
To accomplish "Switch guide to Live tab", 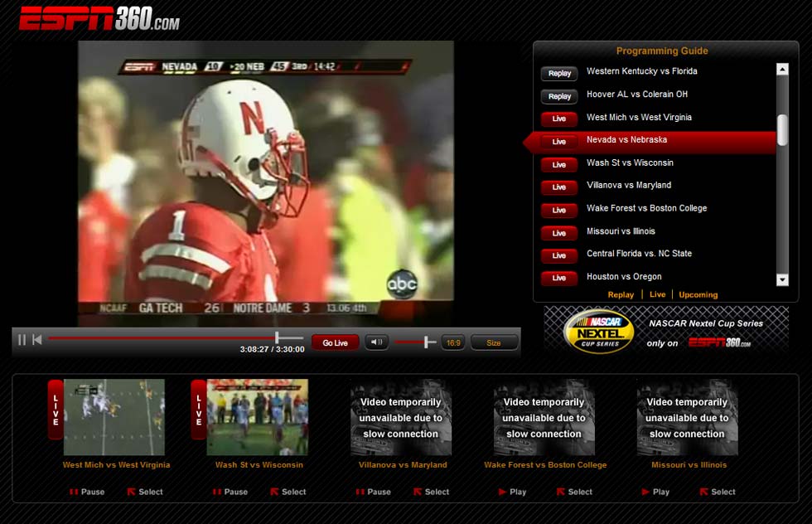I will pos(657,294).
